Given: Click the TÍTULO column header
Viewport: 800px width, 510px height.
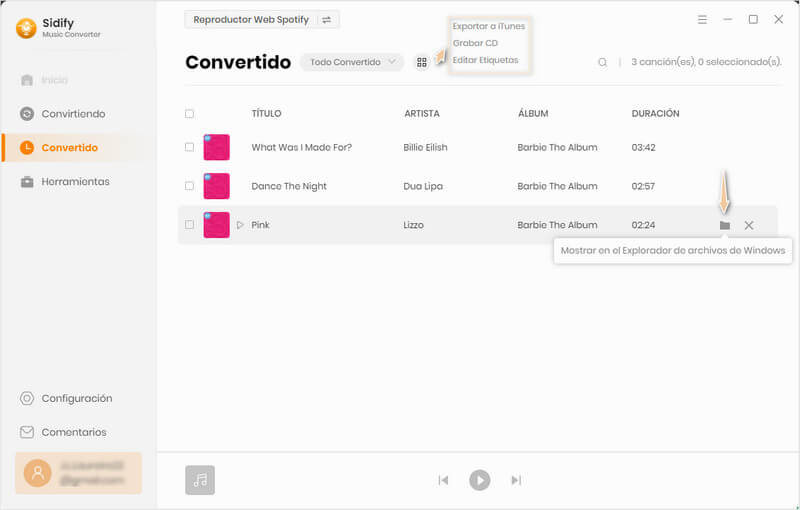Looking at the screenshot, I should [x=266, y=113].
